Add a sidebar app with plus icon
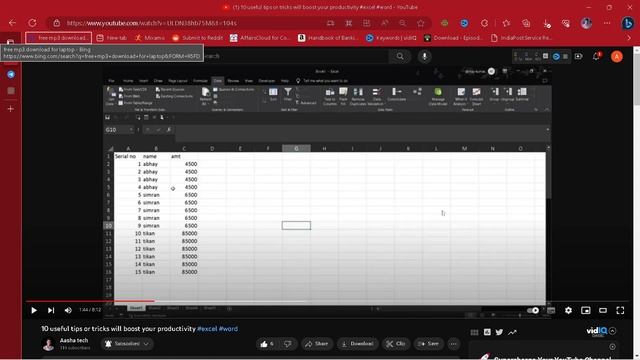 click(11, 109)
